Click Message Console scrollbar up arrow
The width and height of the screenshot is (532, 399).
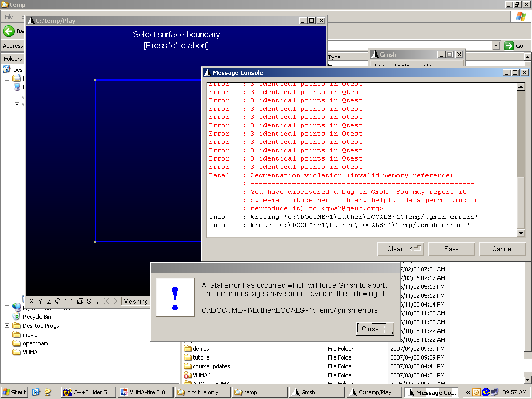(x=521, y=87)
